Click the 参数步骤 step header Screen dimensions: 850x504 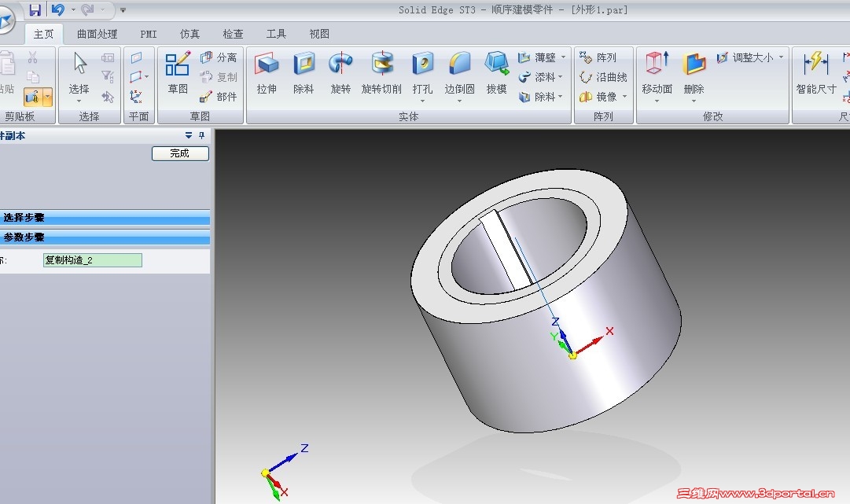click(105, 237)
